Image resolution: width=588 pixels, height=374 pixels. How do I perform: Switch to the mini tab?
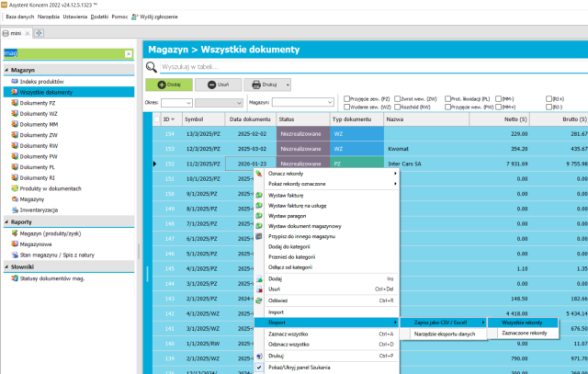click(x=16, y=33)
